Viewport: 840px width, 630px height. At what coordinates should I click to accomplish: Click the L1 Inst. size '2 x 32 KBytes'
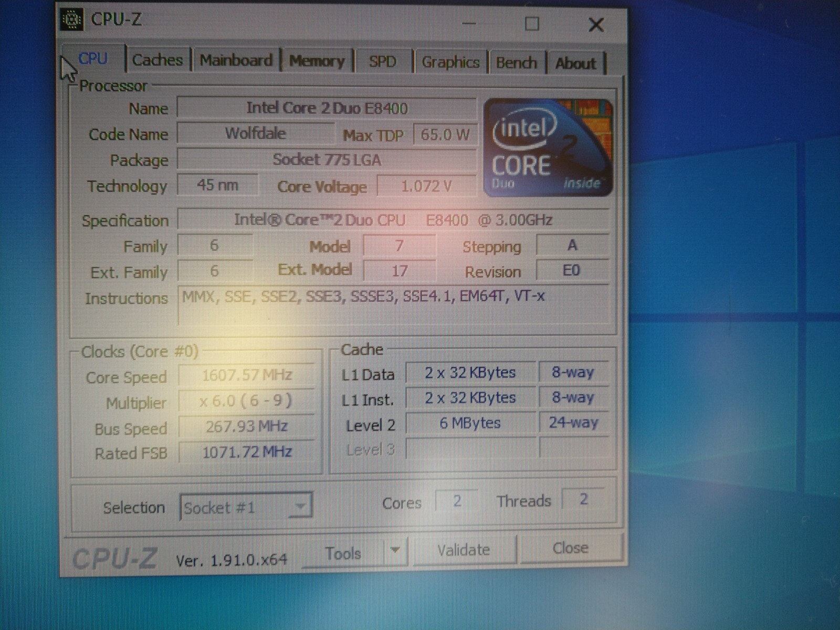point(470,398)
